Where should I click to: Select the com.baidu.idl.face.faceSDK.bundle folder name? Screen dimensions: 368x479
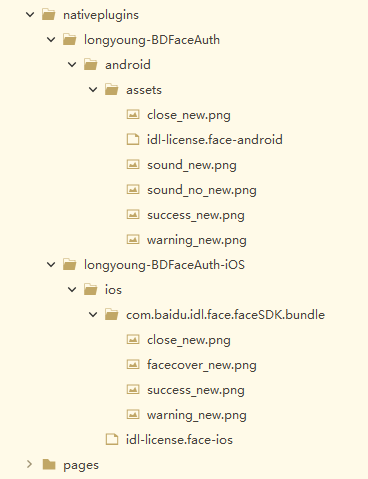point(225,315)
